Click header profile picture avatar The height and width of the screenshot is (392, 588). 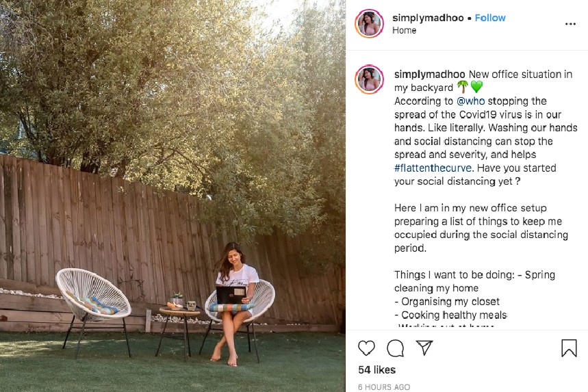370,24
